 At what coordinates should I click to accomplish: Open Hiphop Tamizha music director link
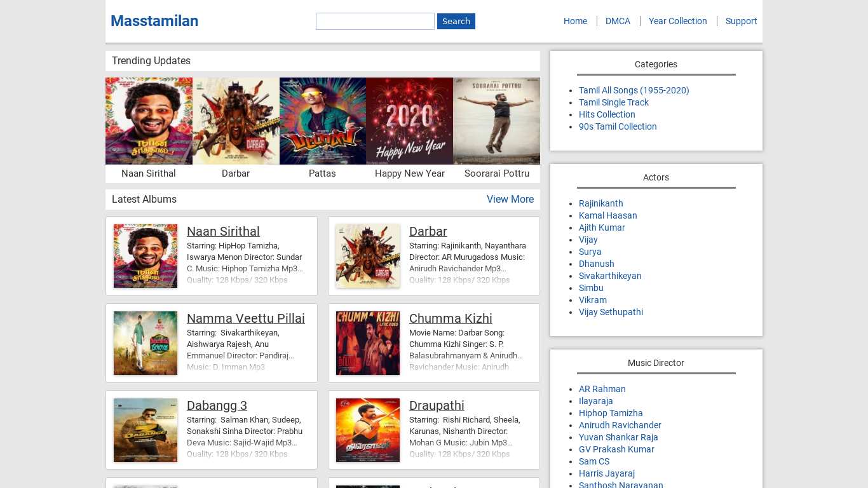(x=611, y=413)
